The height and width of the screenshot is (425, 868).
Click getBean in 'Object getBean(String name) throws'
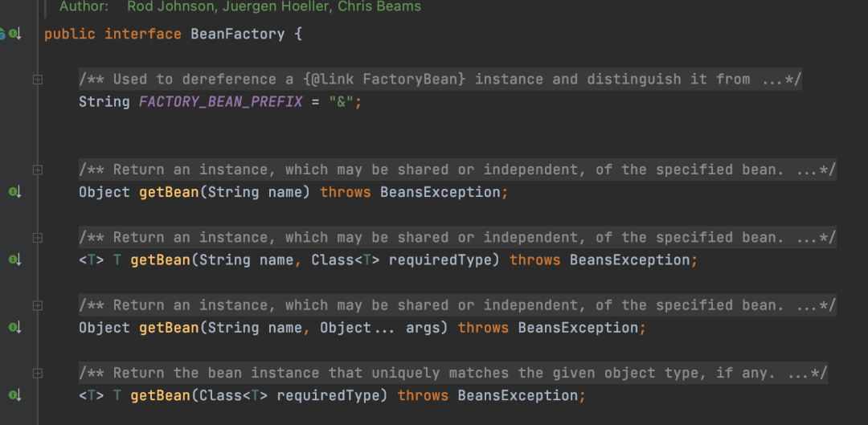tap(169, 192)
